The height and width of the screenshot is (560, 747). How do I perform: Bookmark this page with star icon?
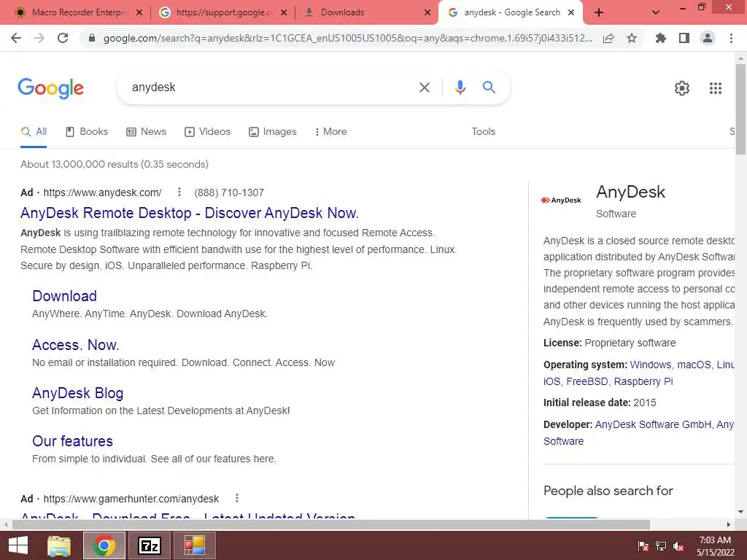point(632,38)
